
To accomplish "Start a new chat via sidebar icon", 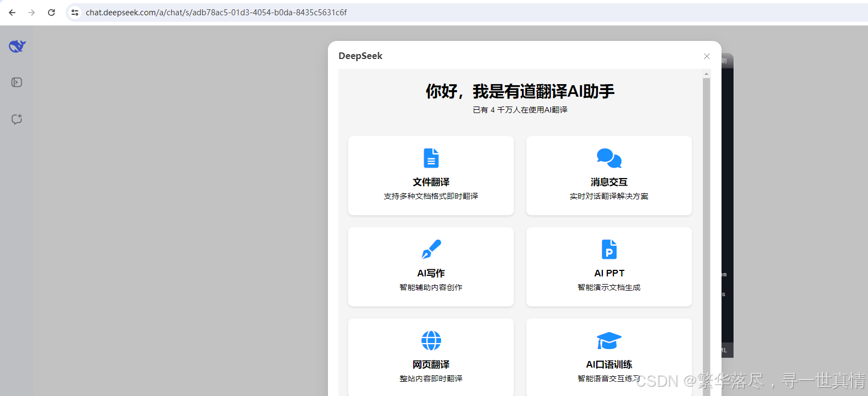I will tap(17, 119).
